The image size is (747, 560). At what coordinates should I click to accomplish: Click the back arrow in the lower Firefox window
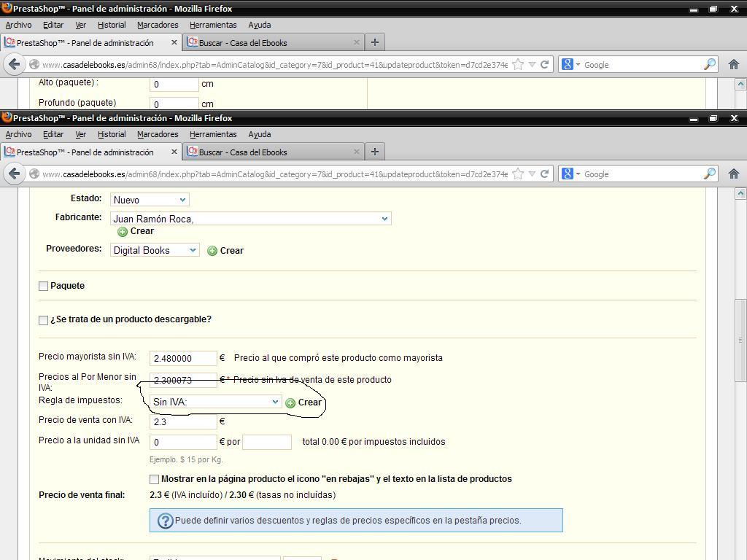(15, 174)
